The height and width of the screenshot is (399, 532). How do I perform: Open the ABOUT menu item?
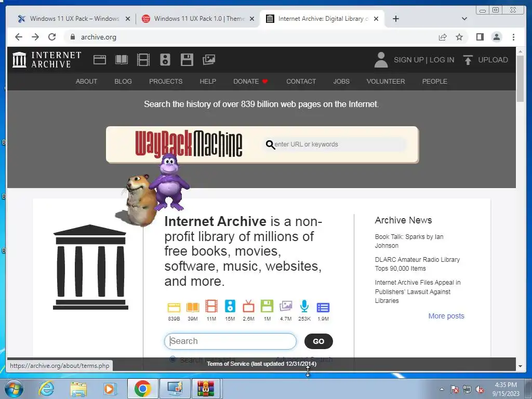(x=87, y=82)
